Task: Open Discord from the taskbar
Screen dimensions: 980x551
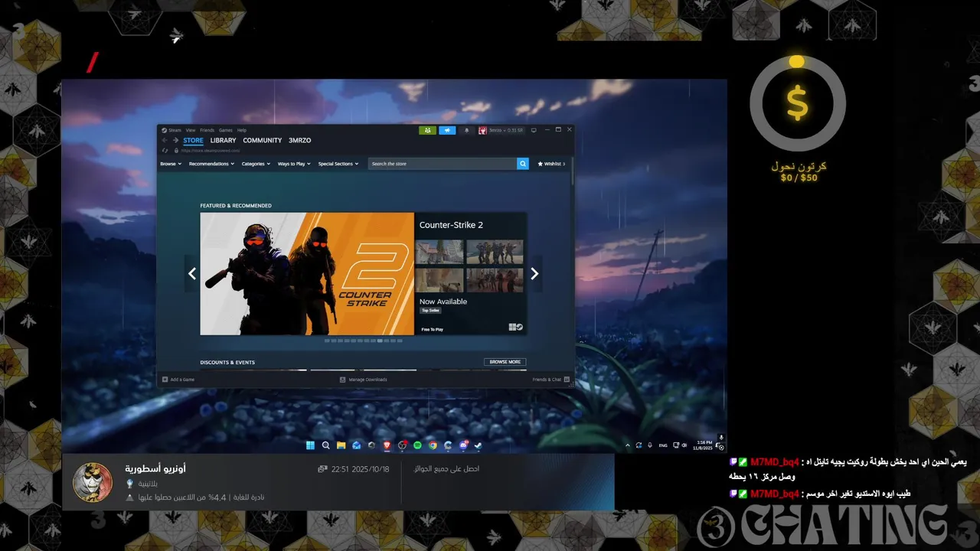Action: (463, 445)
